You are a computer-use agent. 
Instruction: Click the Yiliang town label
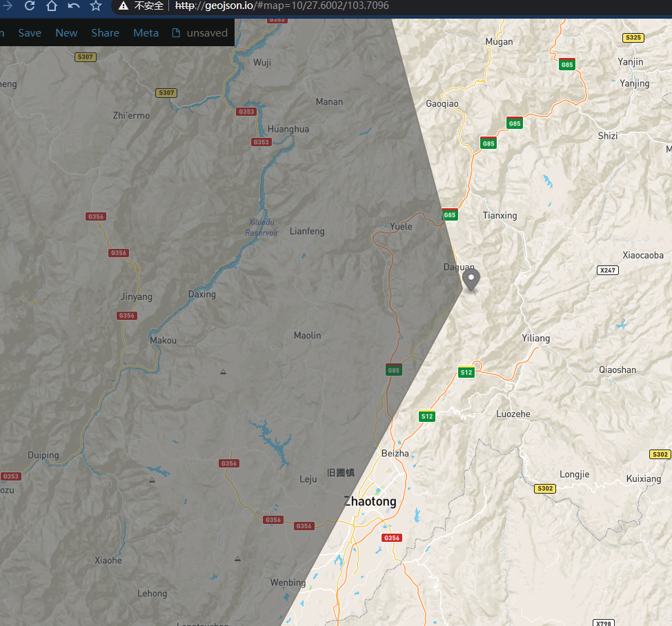point(535,339)
